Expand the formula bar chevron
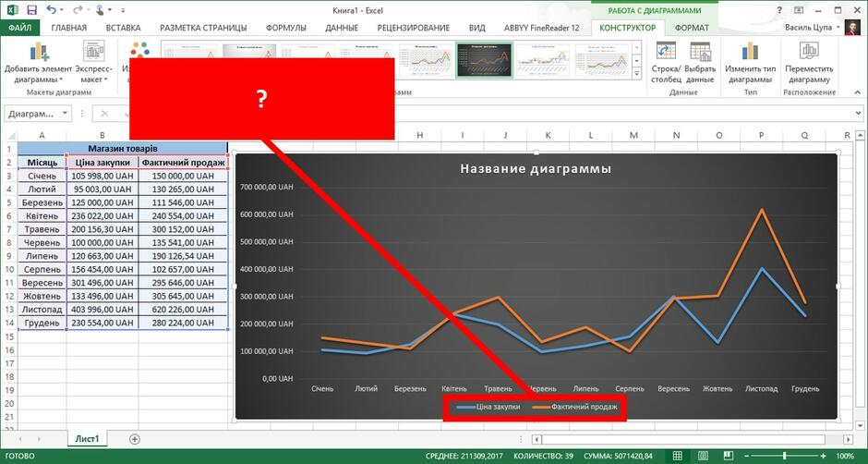Image resolution: width=868 pixels, height=464 pixels. click(x=858, y=113)
